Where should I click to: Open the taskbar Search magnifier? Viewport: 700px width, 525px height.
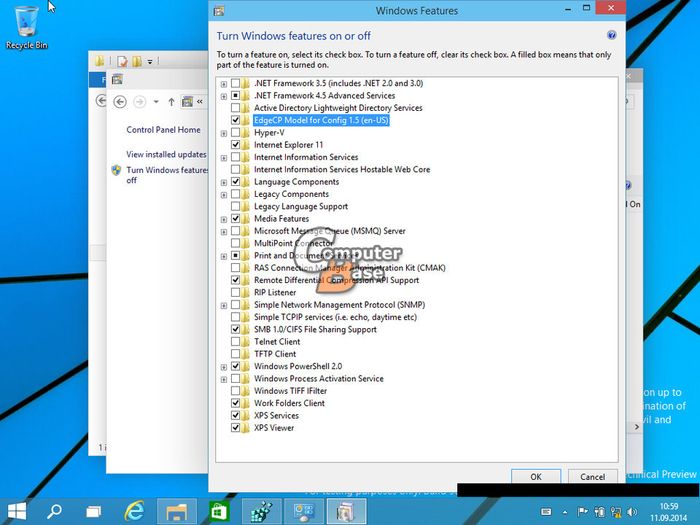[56, 510]
